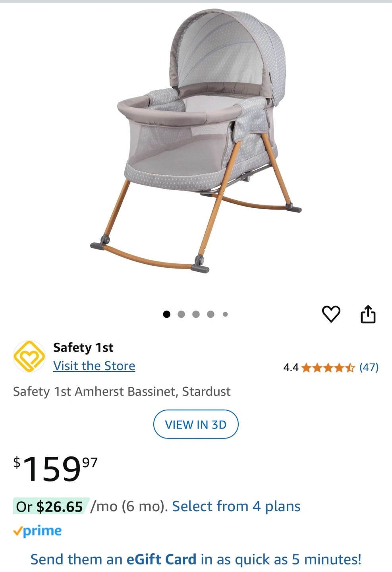Jump to the last small carousel dot

tap(225, 314)
